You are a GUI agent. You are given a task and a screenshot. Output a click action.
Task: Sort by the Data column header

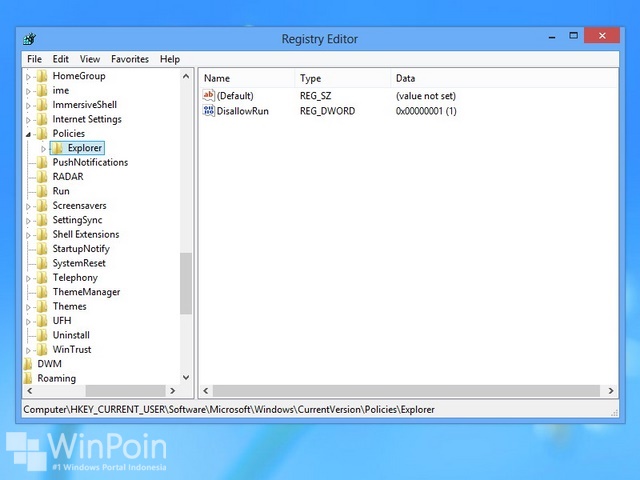pos(504,78)
